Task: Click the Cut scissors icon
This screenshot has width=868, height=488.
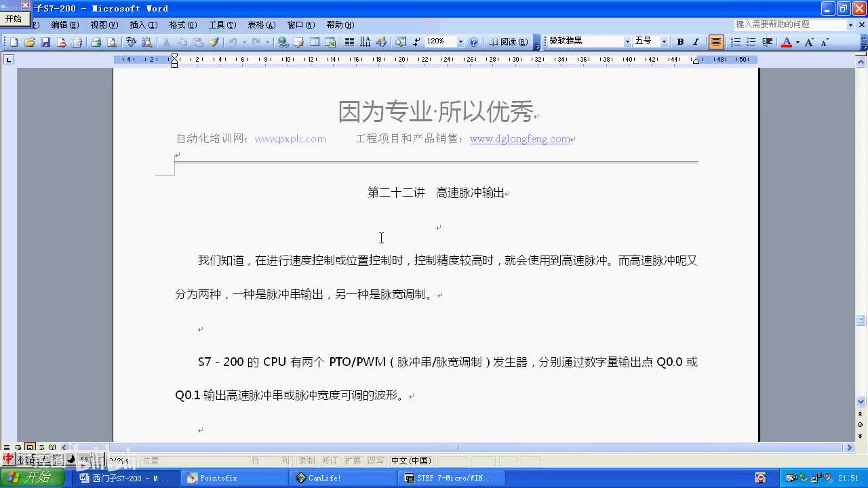Action: pyautogui.click(x=167, y=42)
